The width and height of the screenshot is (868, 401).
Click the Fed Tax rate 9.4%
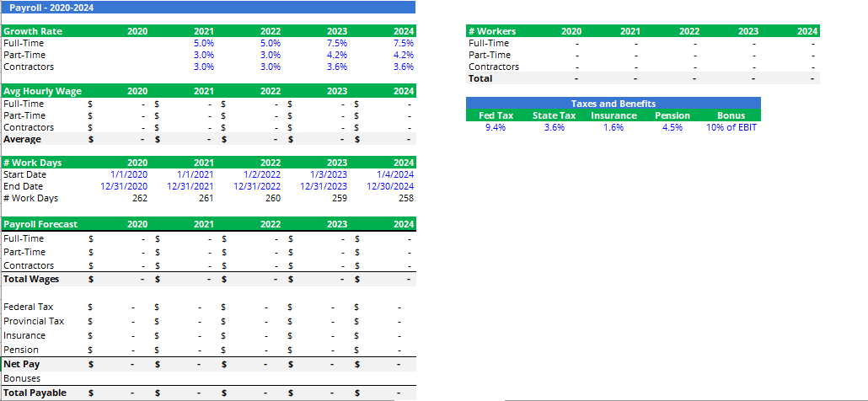pyautogui.click(x=496, y=127)
